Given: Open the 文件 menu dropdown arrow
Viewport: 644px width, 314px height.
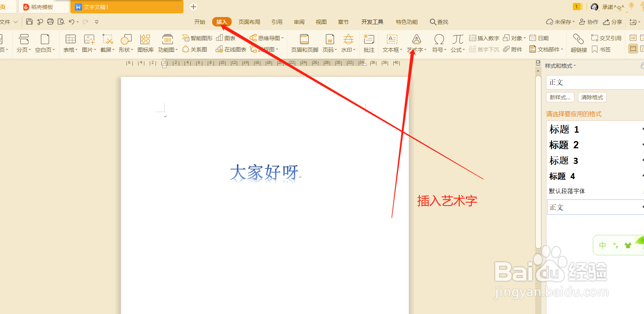Looking at the screenshot, I should coord(16,22).
